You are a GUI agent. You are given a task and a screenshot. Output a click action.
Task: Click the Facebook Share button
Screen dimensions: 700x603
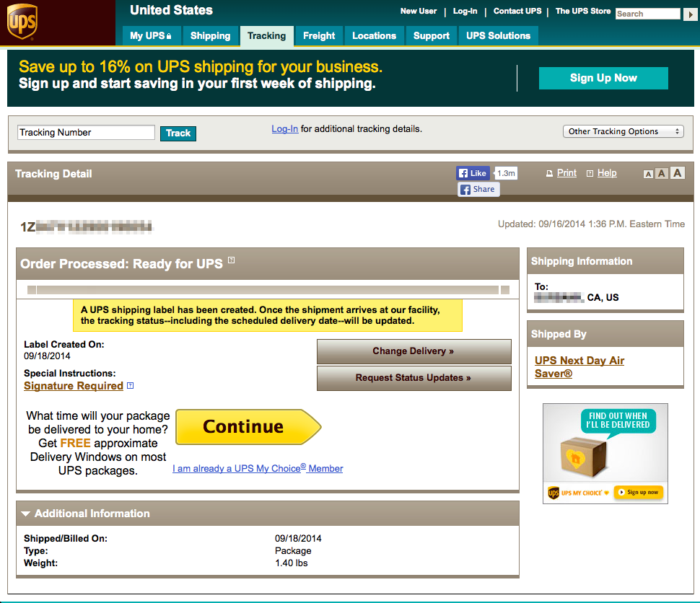point(478,189)
